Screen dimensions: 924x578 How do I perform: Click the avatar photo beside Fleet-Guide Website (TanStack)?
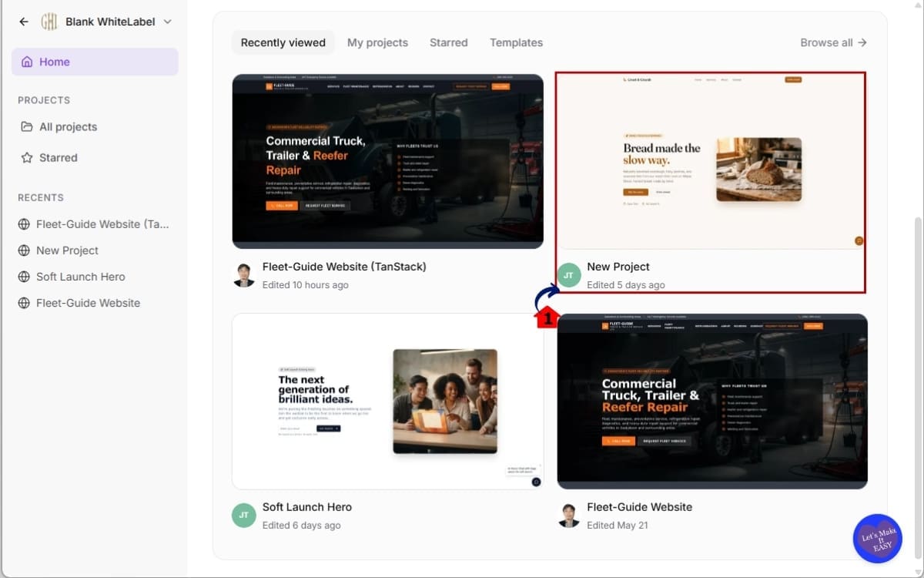[x=244, y=275]
